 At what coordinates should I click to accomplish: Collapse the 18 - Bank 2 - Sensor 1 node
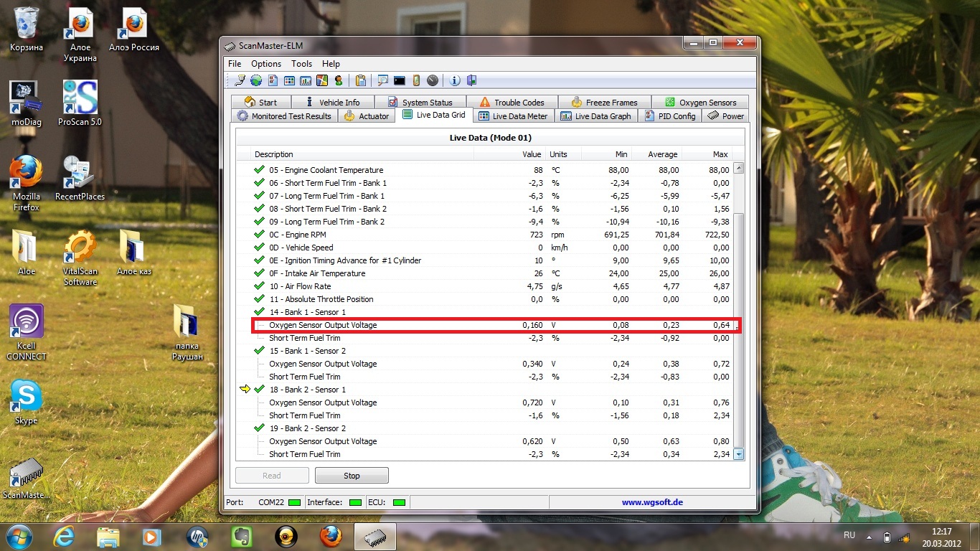click(x=259, y=390)
